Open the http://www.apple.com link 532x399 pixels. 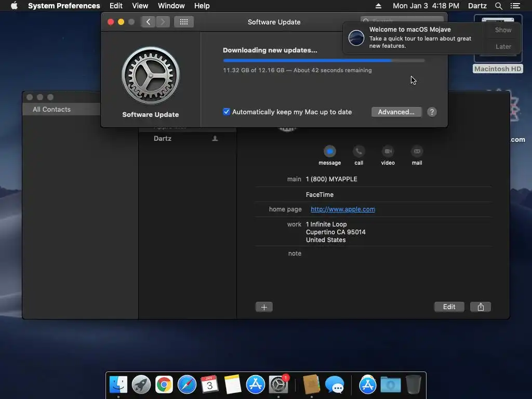point(343,209)
